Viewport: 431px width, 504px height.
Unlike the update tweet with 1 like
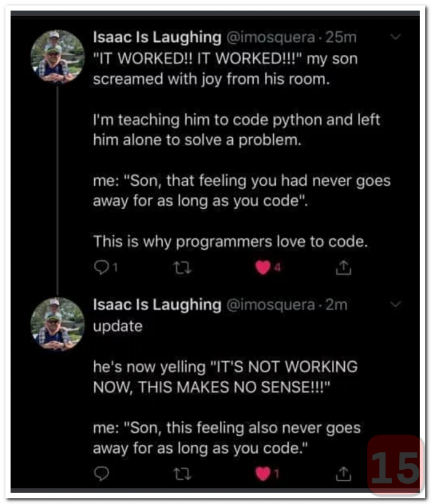263,473
